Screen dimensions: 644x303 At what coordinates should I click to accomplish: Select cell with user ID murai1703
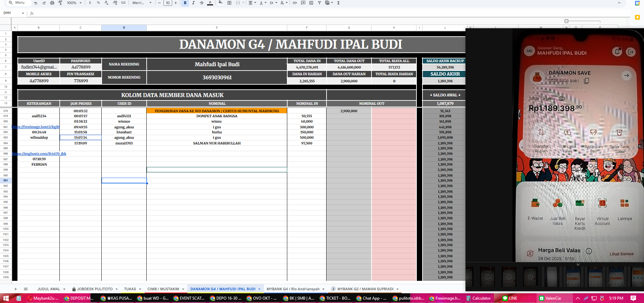(124, 143)
